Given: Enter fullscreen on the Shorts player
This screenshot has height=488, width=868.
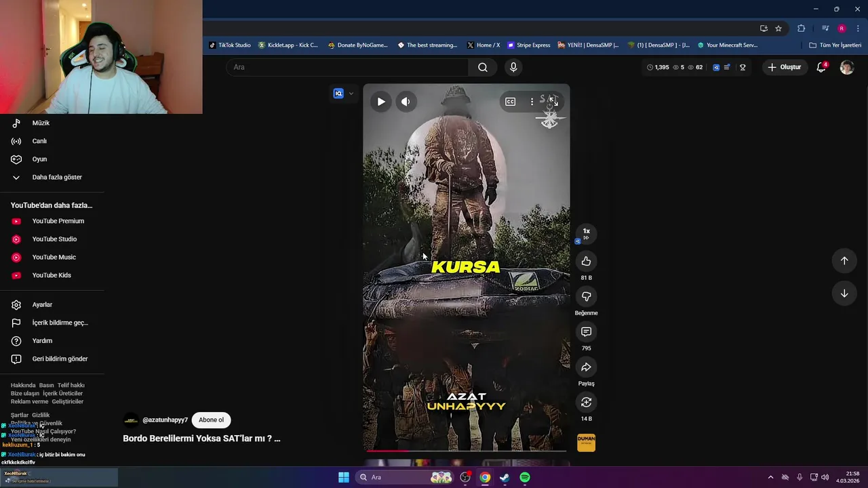Looking at the screenshot, I should click(x=553, y=101).
